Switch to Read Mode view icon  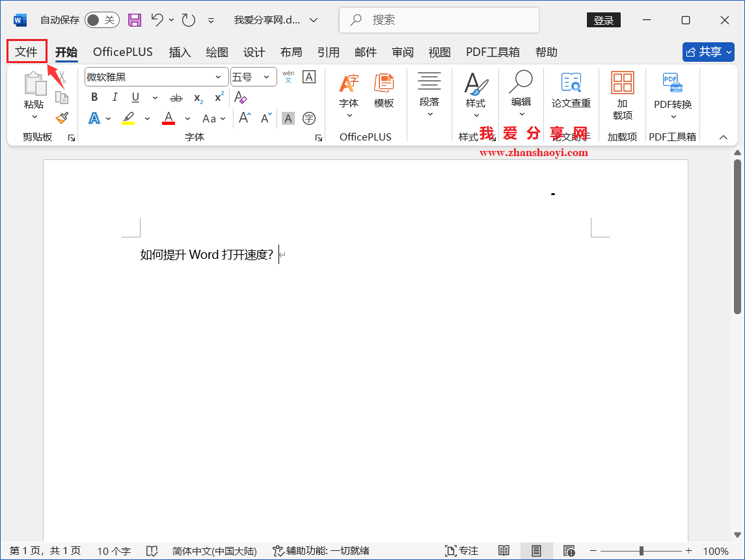pos(504,550)
